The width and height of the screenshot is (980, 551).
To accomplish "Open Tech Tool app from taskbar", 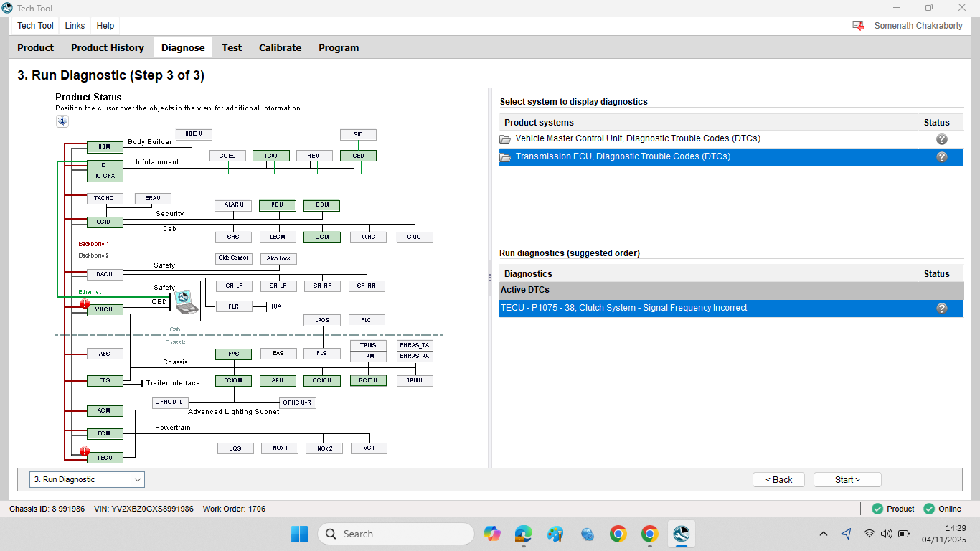I will click(x=681, y=534).
